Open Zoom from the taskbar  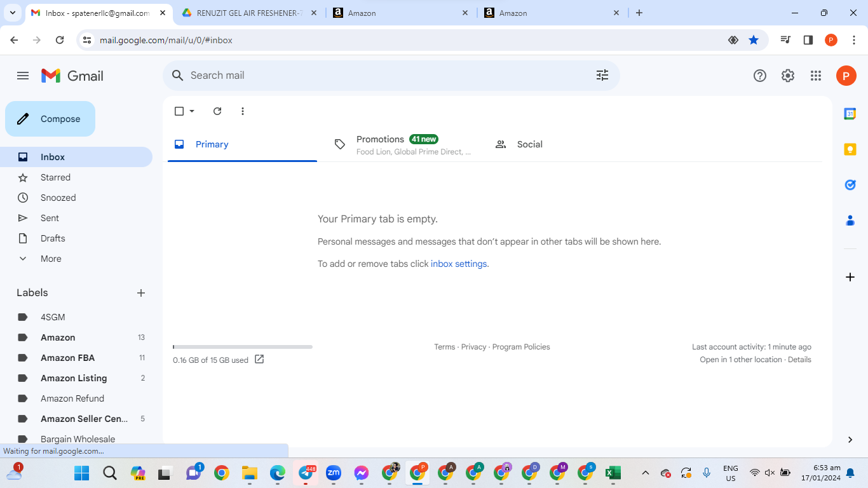334,473
